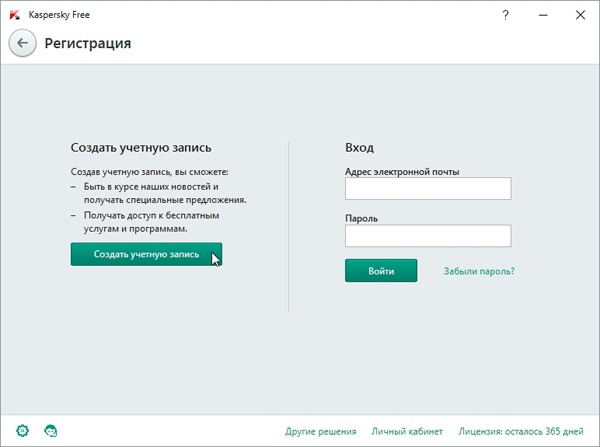Click text about бесплатным услугам и программам

point(152,222)
